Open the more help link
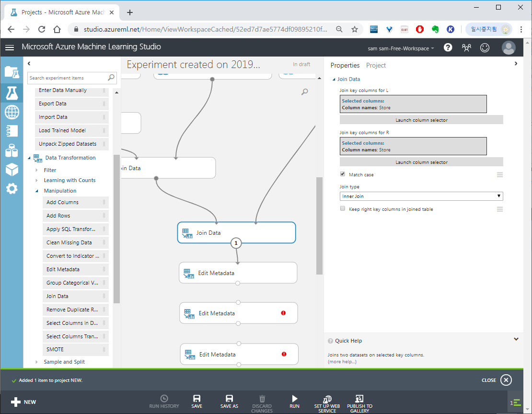Screen dimensions: 532x414 click(x=342, y=362)
